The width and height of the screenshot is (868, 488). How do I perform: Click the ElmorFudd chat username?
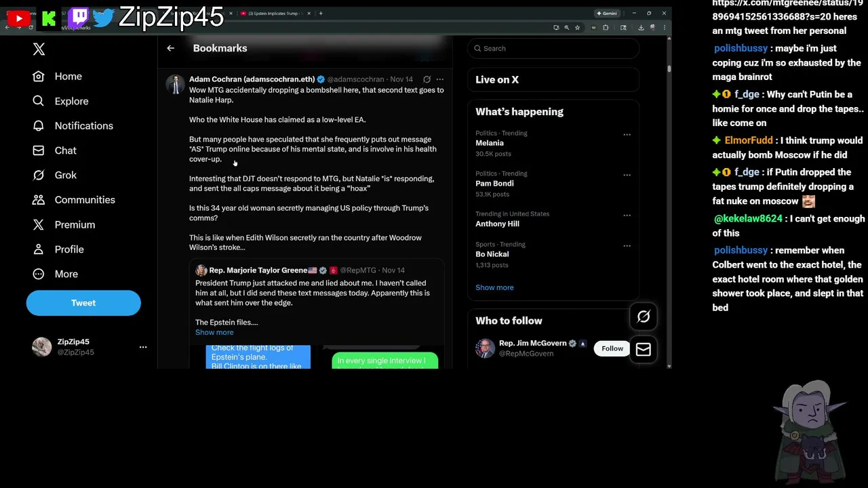coord(749,140)
